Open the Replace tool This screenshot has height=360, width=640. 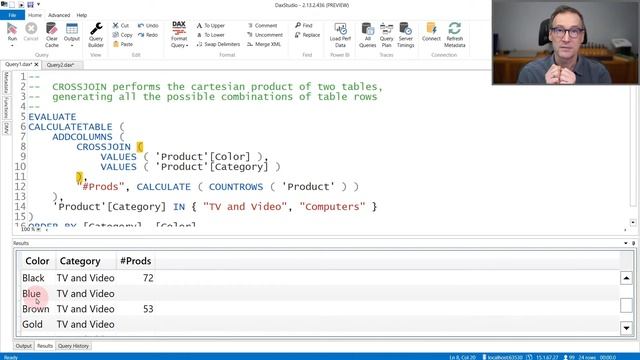pyautogui.click(x=307, y=35)
